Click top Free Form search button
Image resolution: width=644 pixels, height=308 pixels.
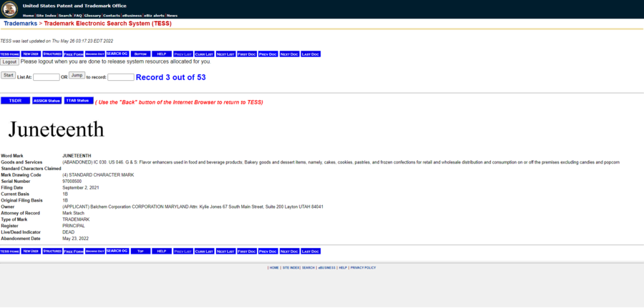tap(74, 54)
